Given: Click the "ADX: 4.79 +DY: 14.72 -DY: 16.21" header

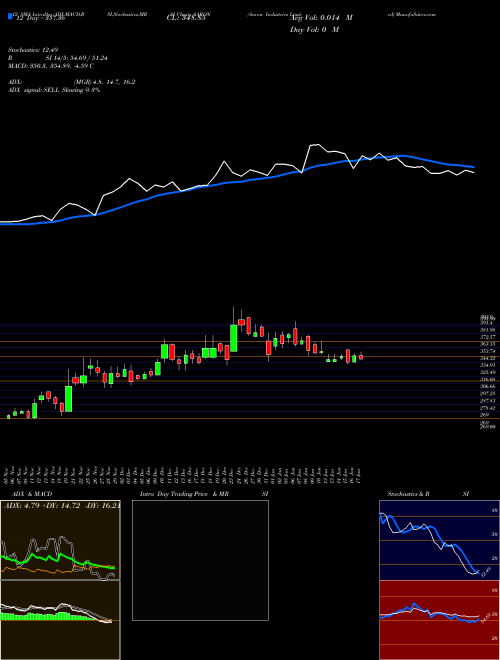Looking at the screenshot, I should point(62,505).
